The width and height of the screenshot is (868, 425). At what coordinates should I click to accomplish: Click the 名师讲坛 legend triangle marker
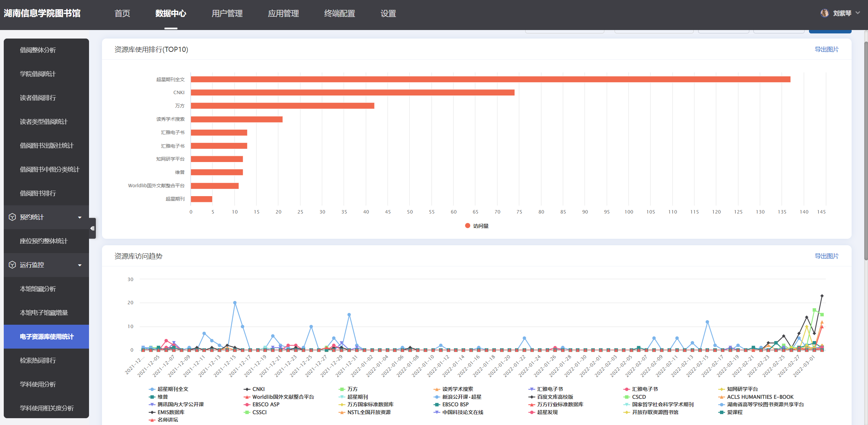pos(152,420)
